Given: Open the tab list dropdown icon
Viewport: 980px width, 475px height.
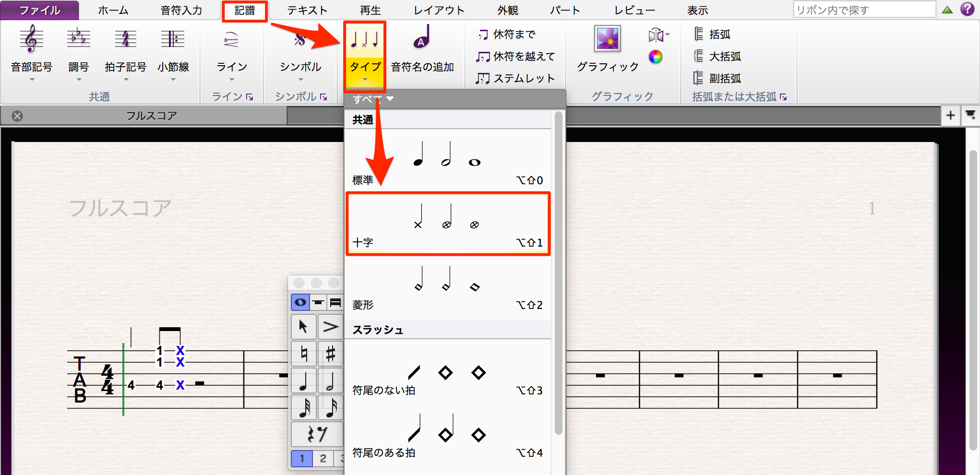Looking at the screenshot, I should tap(970, 115).
